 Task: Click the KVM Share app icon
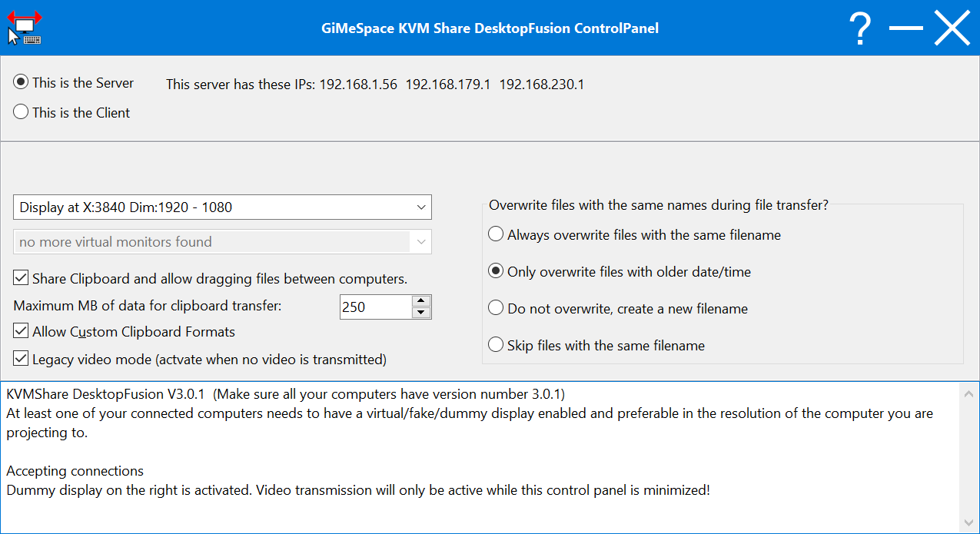(25, 28)
